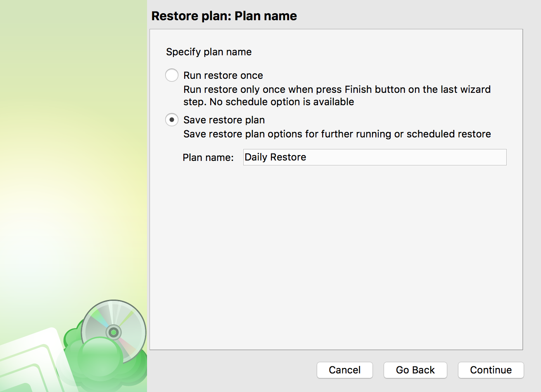Click the Cancel button
541x392 pixels.
point(345,370)
